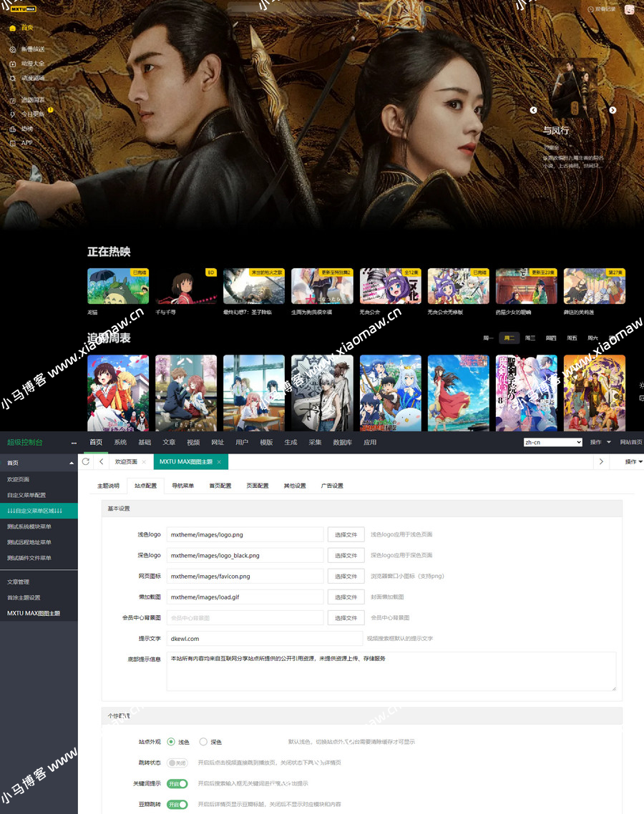Select the 深色 site appearance radio
The width and height of the screenshot is (644, 814).
[203, 742]
